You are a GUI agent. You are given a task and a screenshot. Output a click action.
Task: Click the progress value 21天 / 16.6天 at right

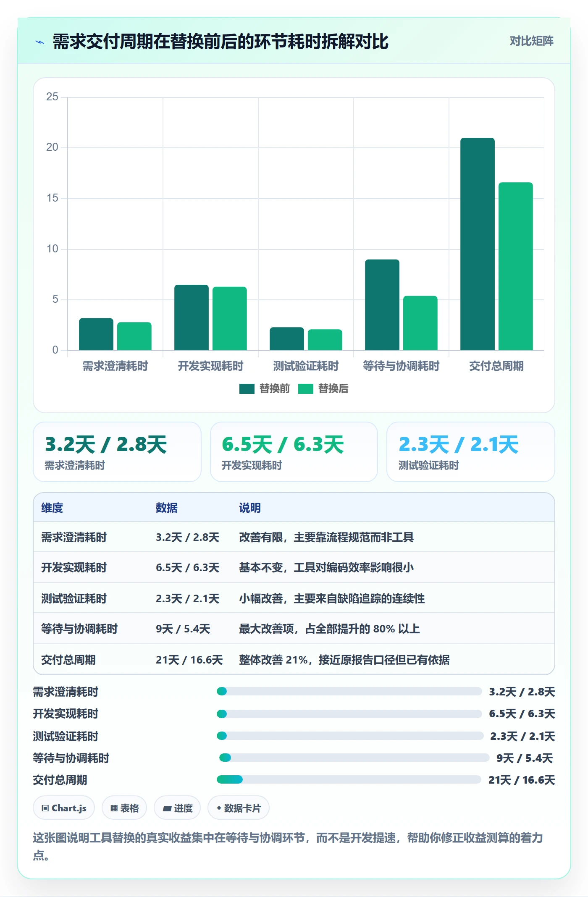click(522, 780)
